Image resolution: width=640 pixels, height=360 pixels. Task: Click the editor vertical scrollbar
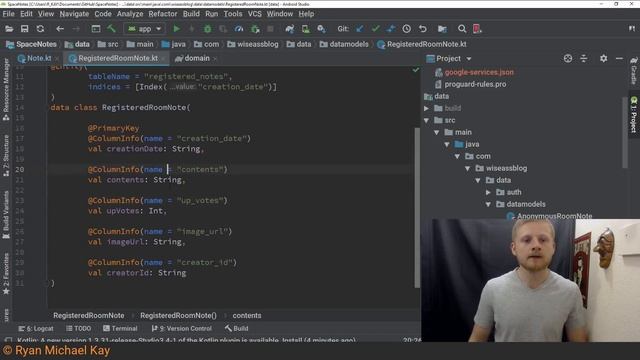(417, 208)
